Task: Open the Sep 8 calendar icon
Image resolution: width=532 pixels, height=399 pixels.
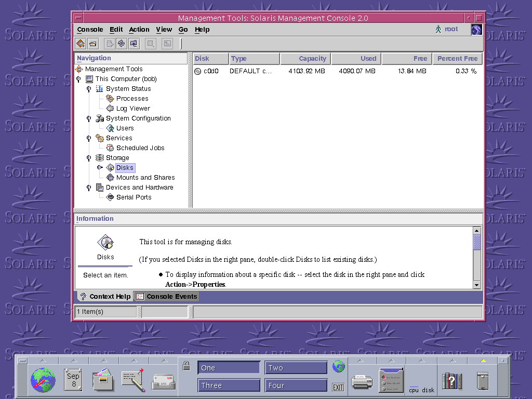Action: 73,380
